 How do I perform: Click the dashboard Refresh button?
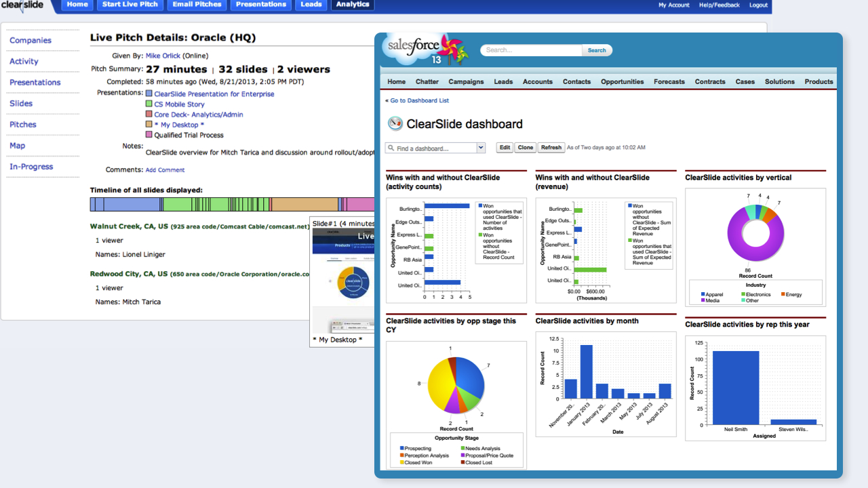(x=551, y=147)
